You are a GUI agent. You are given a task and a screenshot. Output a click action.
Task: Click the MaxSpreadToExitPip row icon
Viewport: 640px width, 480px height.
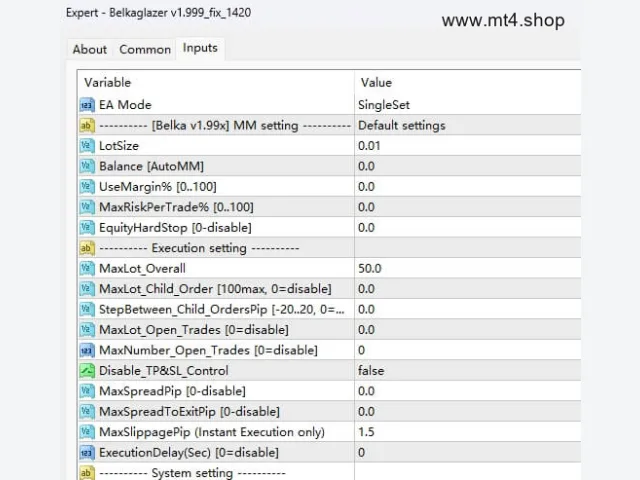click(x=87, y=411)
